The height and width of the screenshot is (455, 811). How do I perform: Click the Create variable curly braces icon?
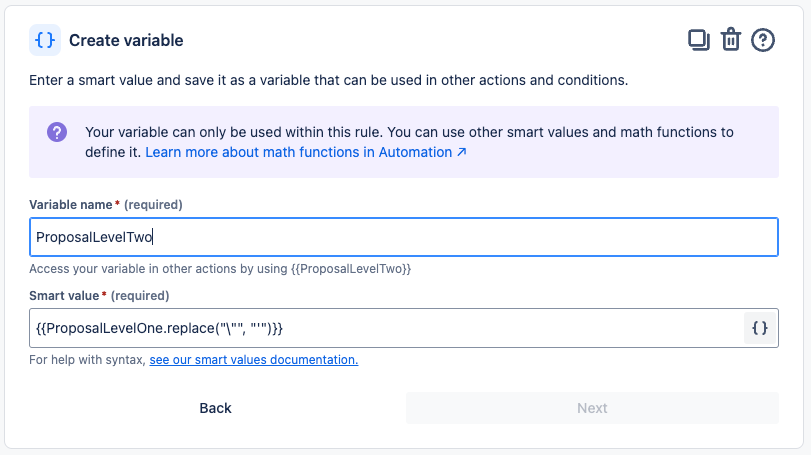(45, 40)
